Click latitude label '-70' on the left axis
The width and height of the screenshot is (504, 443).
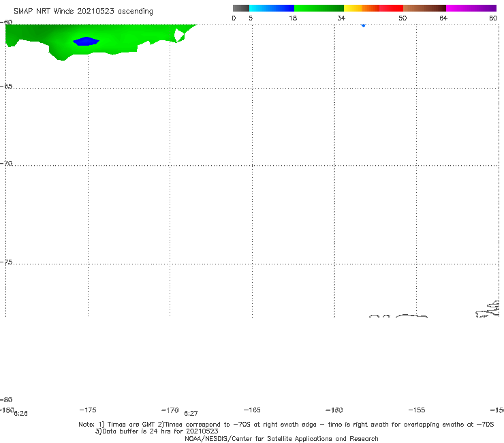coord(6,164)
